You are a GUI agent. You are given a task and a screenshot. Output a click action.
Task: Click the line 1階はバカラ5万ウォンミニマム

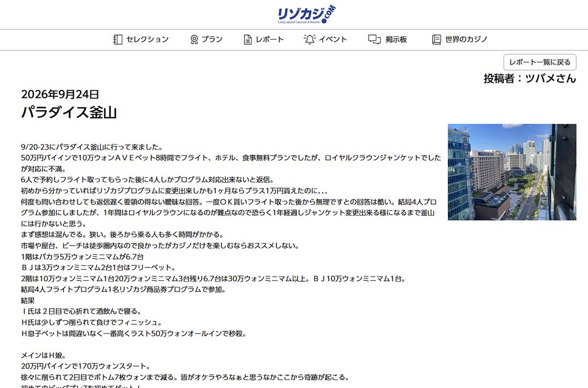point(82,257)
